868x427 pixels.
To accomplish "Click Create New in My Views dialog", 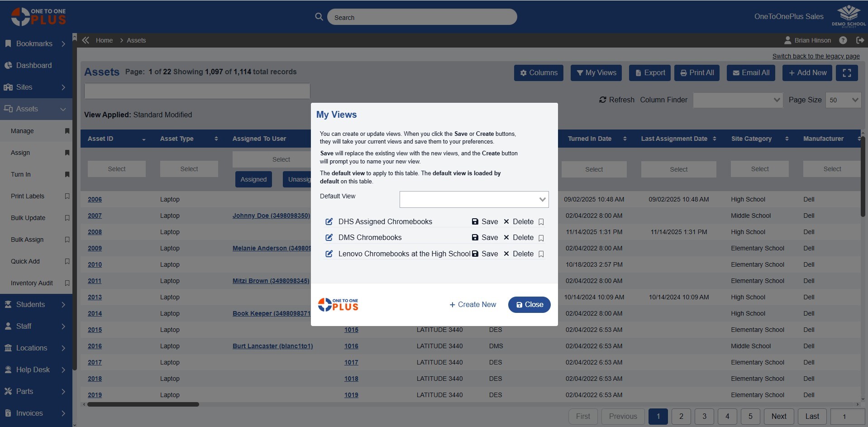I will (x=472, y=305).
